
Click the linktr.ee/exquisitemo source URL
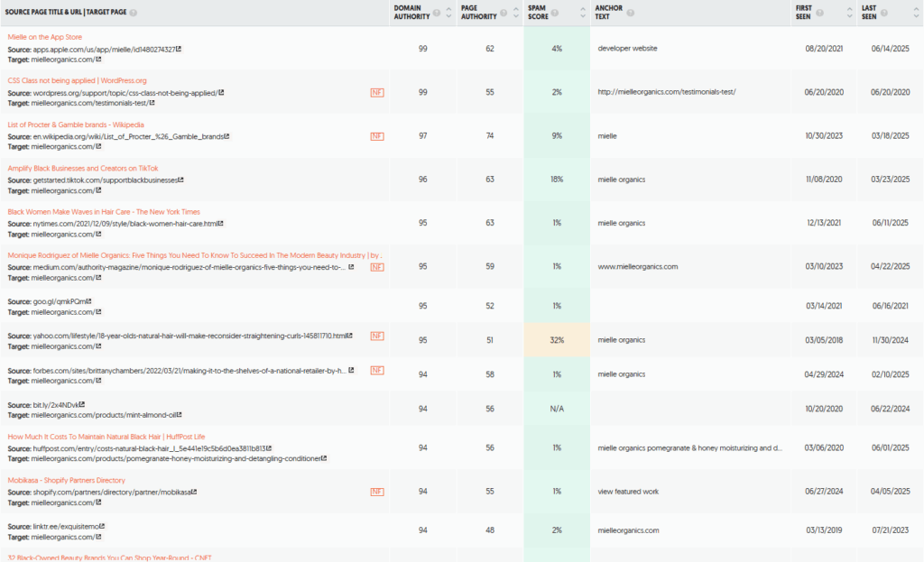pyautogui.click(x=65, y=527)
